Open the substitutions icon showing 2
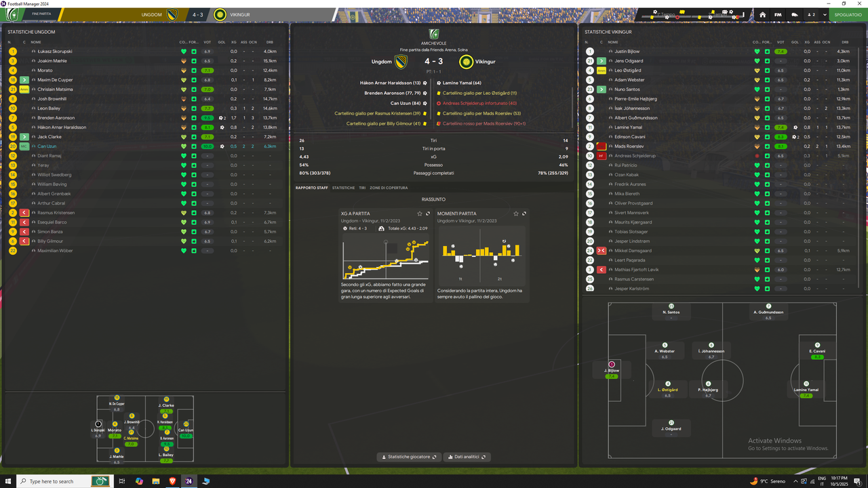 pyautogui.click(x=811, y=14)
